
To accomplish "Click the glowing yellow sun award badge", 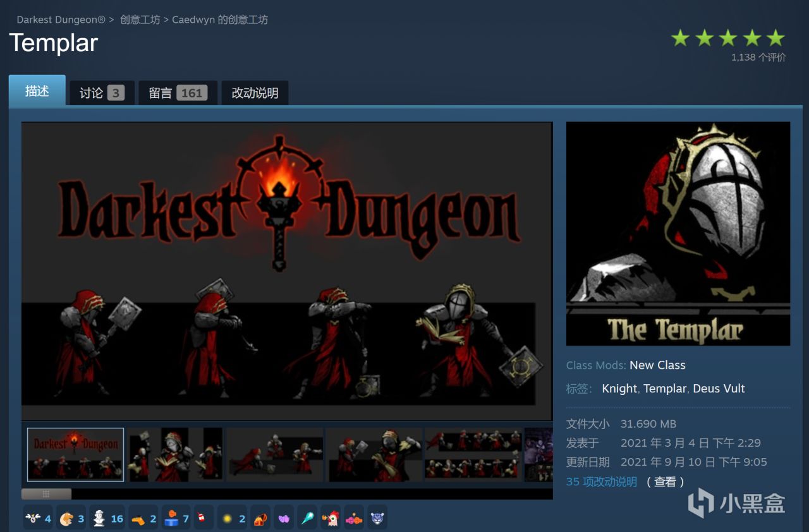I will click(x=233, y=518).
